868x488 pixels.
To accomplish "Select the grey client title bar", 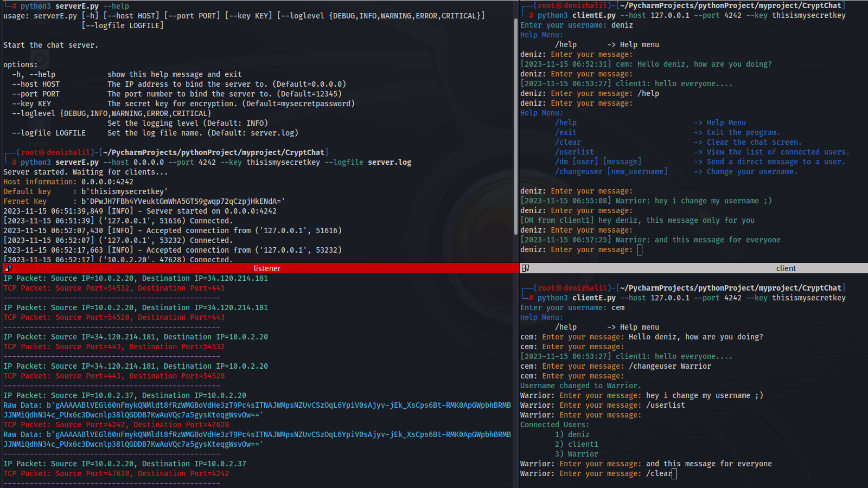I will point(694,268).
